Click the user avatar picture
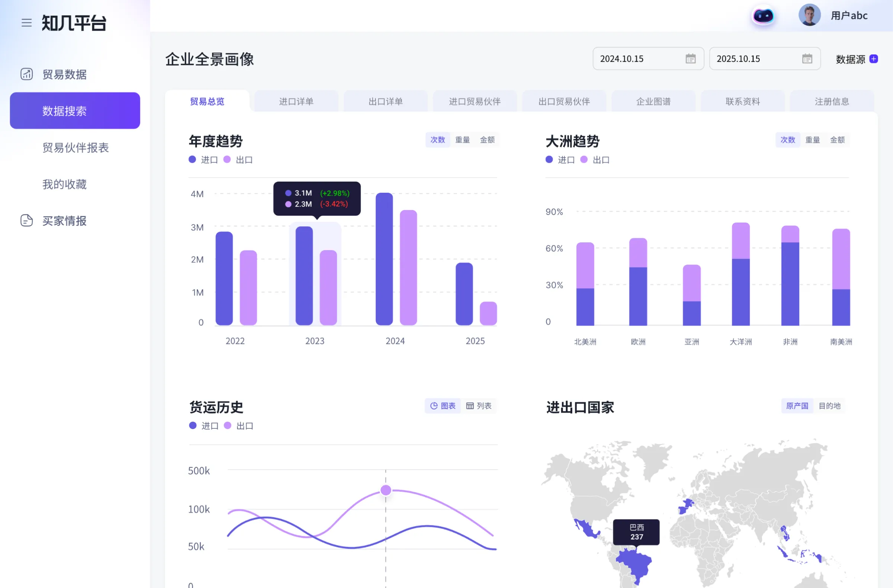This screenshot has width=893, height=588. tap(809, 15)
